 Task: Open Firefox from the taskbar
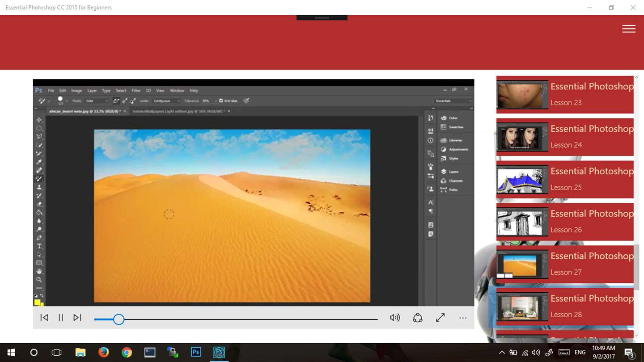click(104, 352)
